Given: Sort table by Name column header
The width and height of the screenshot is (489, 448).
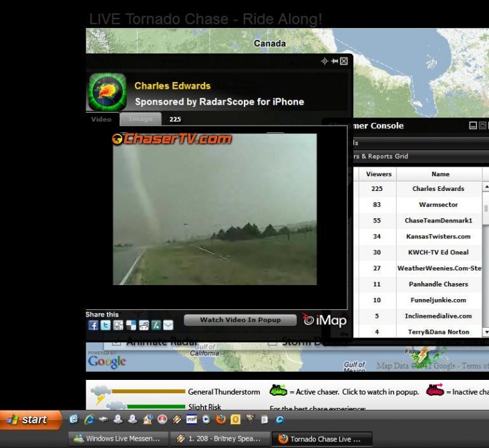Looking at the screenshot, I should tap(440, 174).
